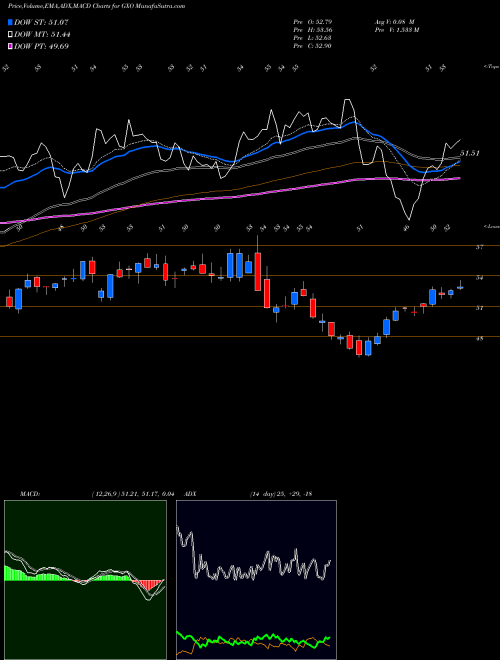Click the 54 price axis label
The width and height of the screenshot is (500, 660).
point(479,277)
